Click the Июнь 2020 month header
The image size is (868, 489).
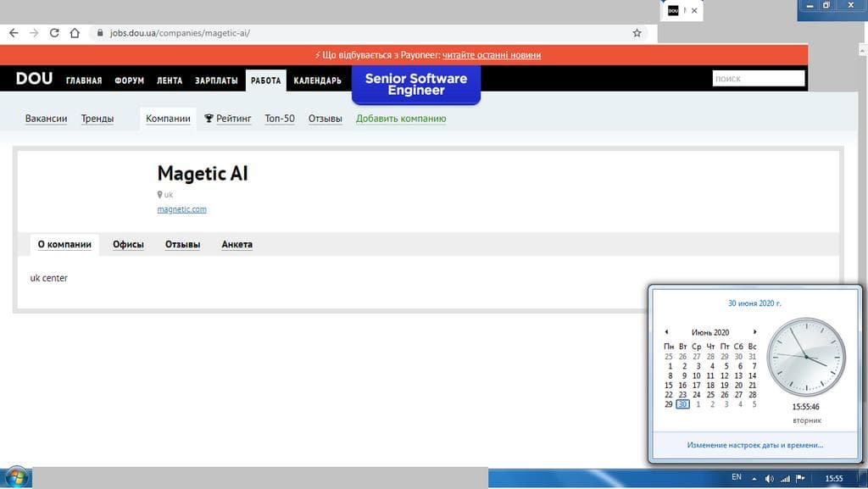pos(710,332)
